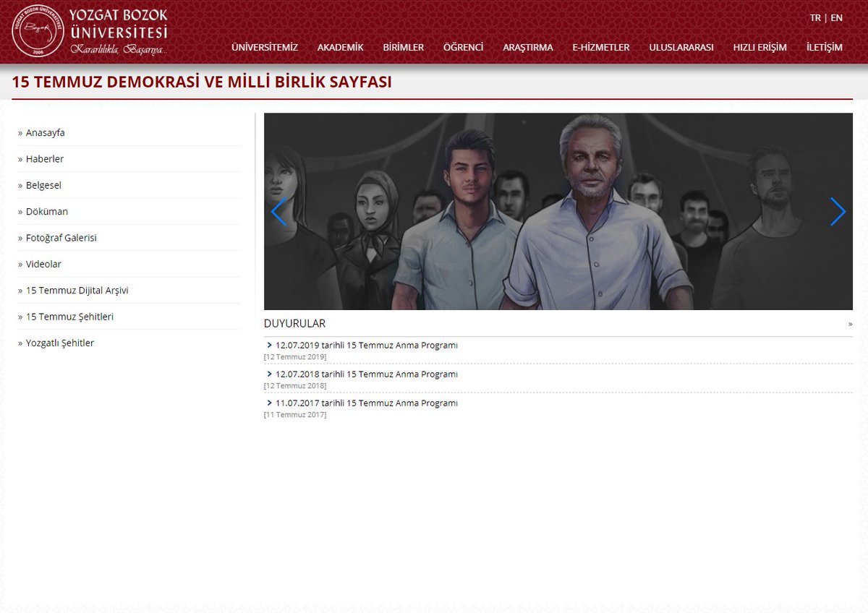Click the chevron before the Anasayfa link

pyautogui.click(x=20, y=132)
